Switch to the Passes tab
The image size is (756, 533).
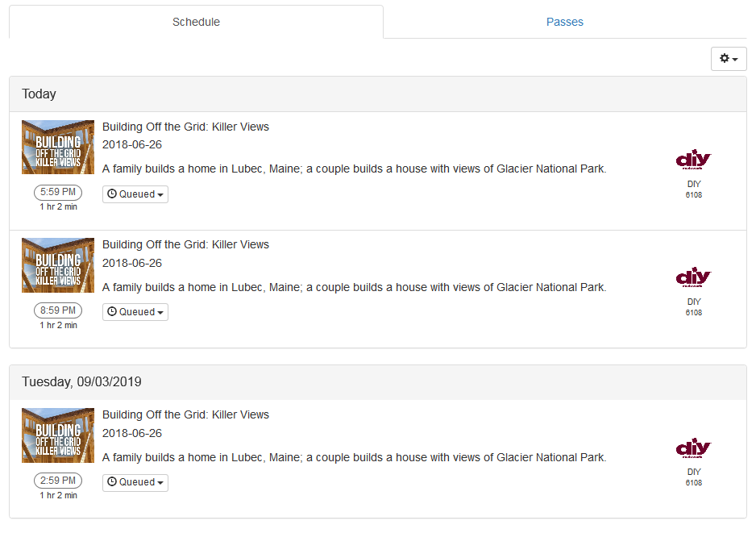(564, 22)
